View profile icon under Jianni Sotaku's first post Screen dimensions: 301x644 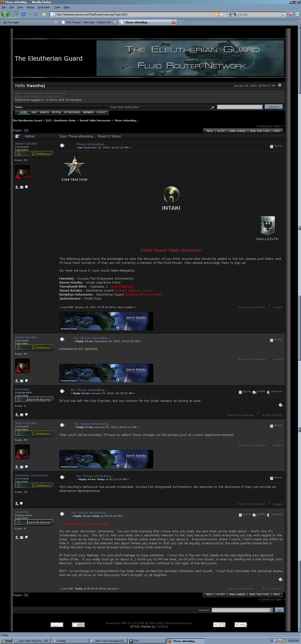click(x=17, y=187)
